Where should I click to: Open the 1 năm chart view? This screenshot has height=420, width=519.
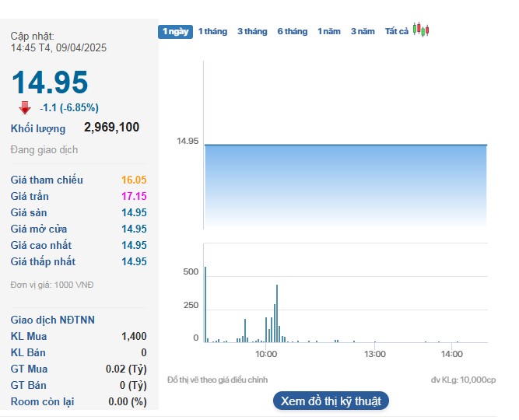click(329, 31)
